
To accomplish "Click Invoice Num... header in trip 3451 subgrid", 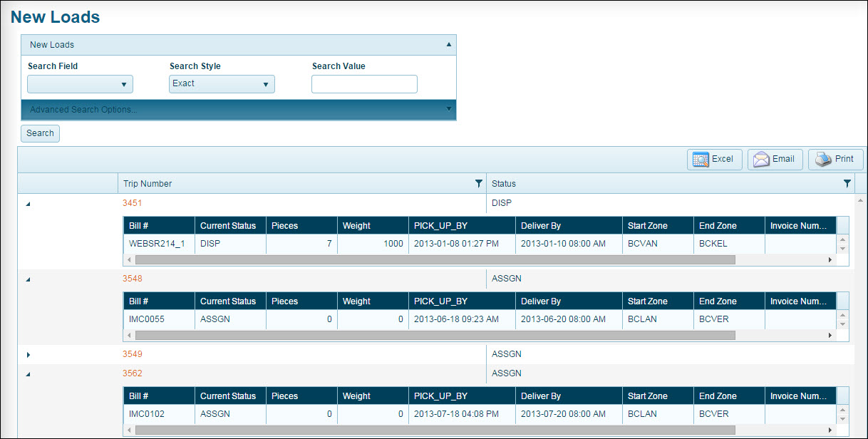I will (x=800, y=226).
